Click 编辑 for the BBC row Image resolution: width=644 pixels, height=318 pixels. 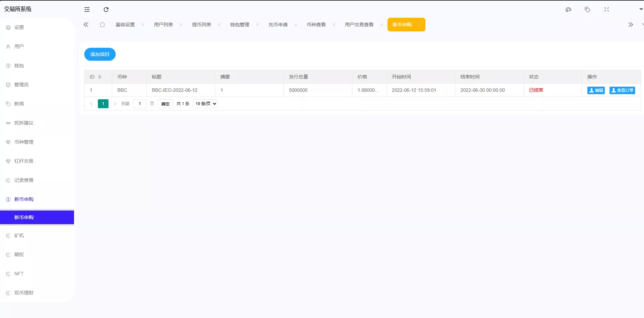pyautogui.click(x=596, y=90)
